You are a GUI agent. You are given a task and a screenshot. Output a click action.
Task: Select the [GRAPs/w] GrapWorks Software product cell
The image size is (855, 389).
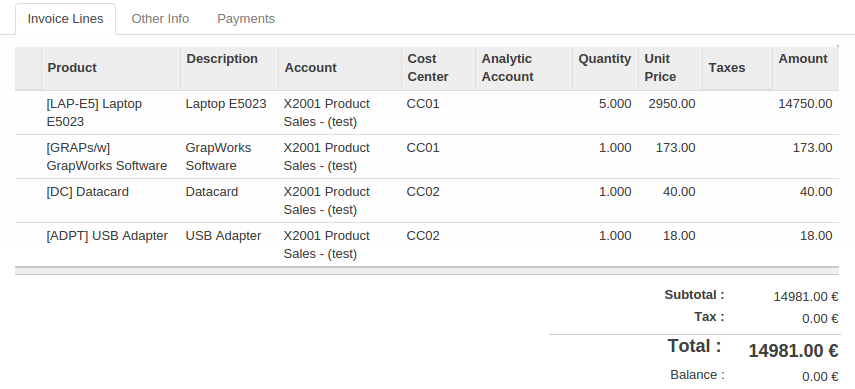[x=111, y=157]
